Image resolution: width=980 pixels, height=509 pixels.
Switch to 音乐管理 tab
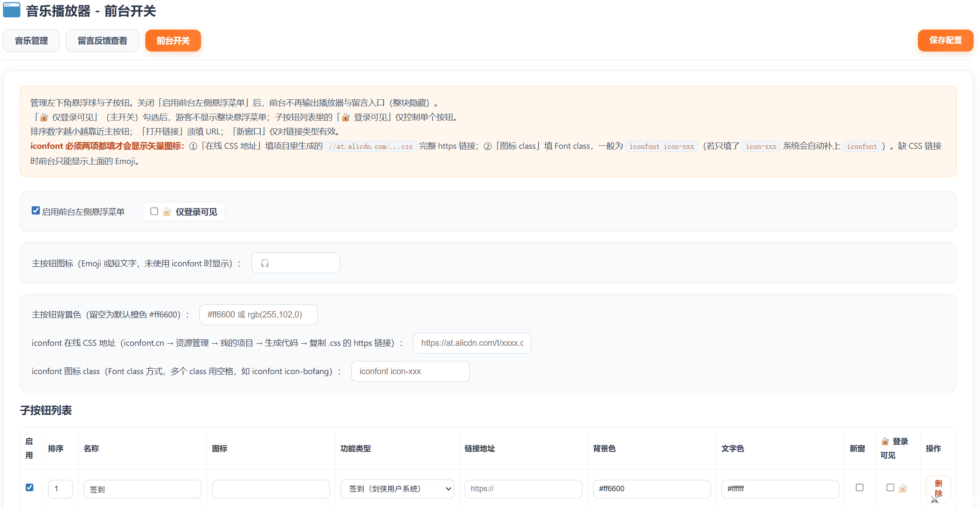31,41
